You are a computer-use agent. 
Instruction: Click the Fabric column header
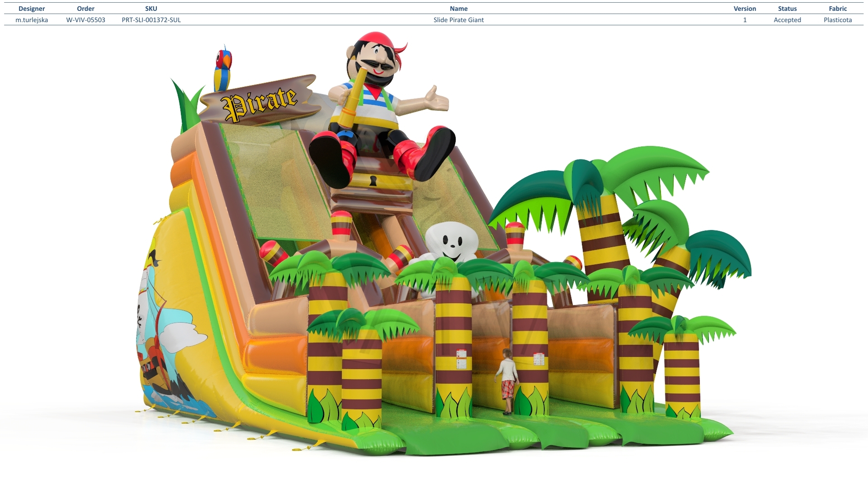(x=838, y=9)
